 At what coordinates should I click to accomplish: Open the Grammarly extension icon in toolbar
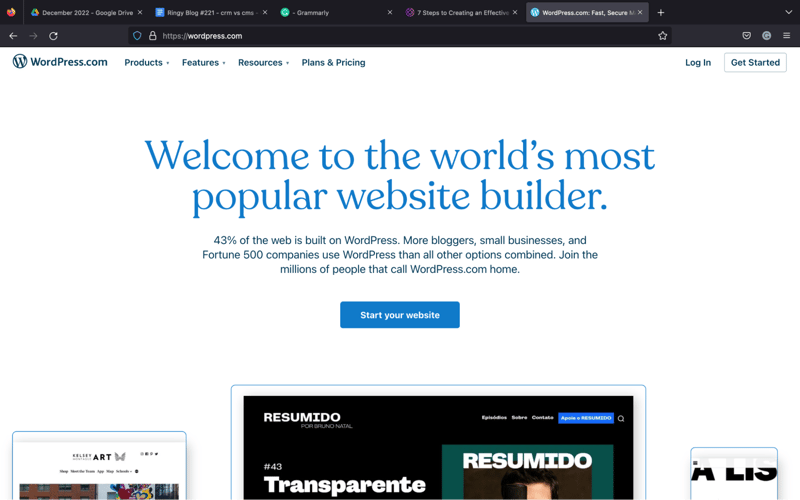coord(766,36)
